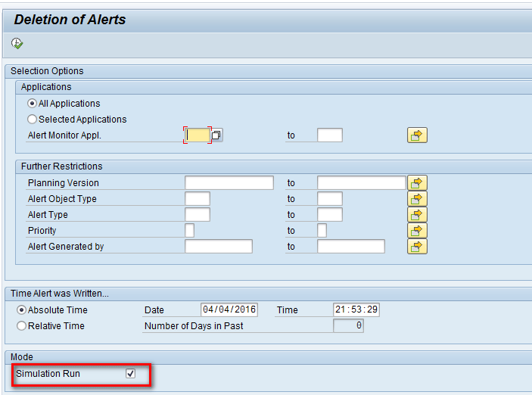The image size is (532, 395).
Task: Click the Priority to field
Action: [x=322, y=230]
